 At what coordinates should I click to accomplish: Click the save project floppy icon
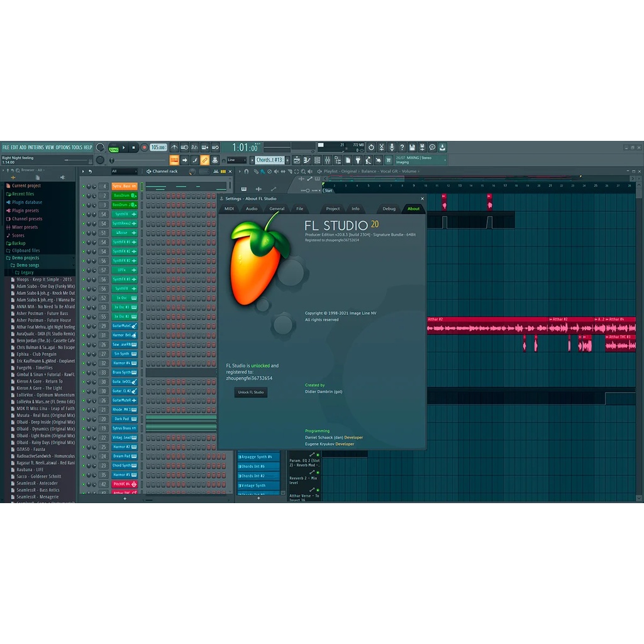(x=412, y=147)
